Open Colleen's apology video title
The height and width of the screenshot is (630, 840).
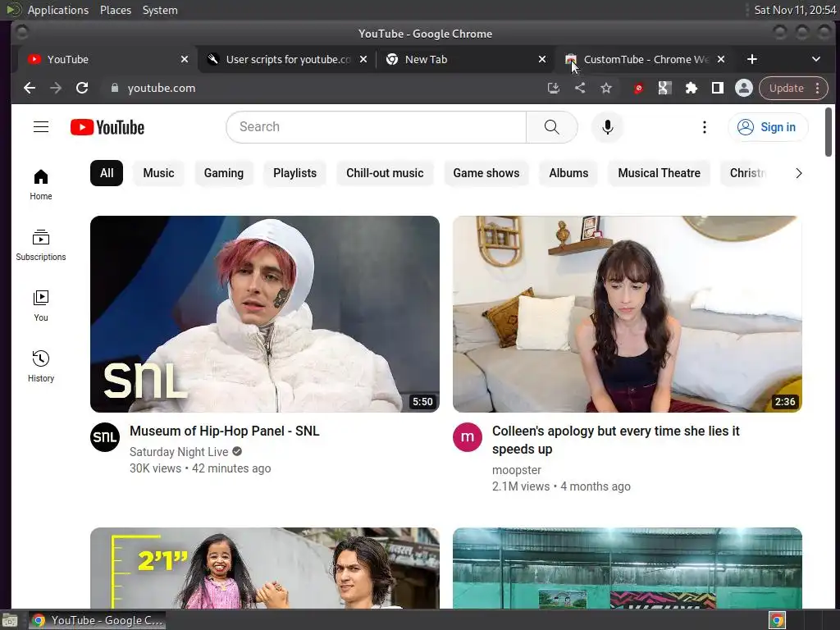click(x=615, y=440)
